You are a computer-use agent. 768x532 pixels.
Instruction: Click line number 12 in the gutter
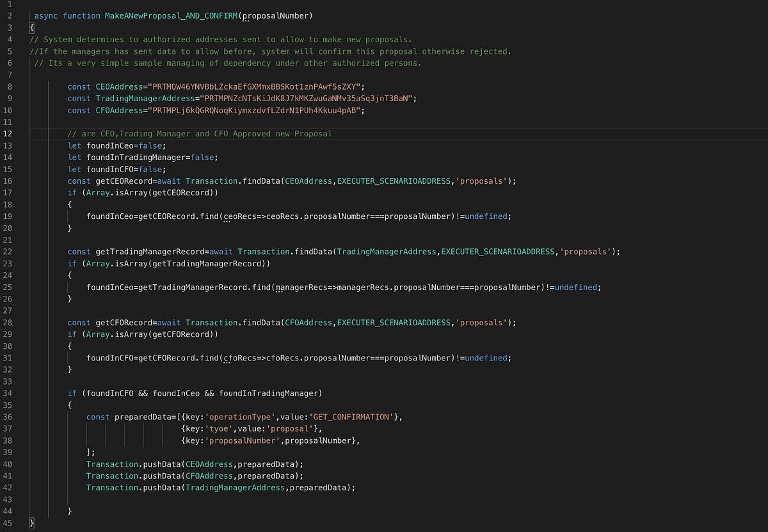tap(8, 134)
